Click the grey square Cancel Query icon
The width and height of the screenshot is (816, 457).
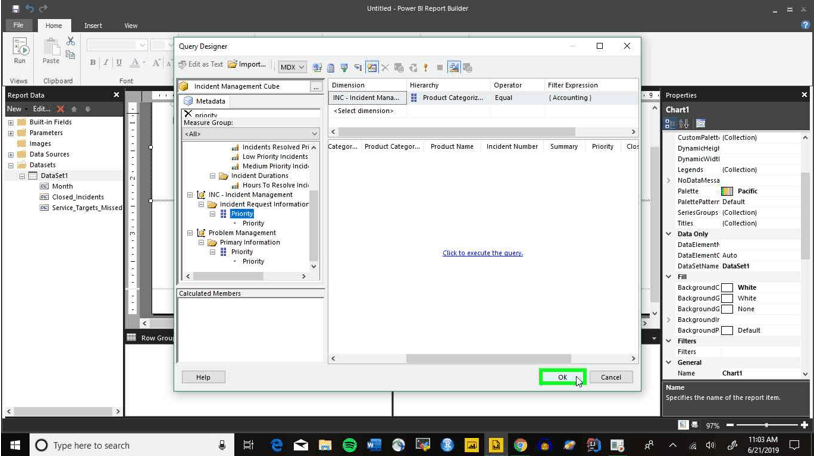(x=440, y=67)
